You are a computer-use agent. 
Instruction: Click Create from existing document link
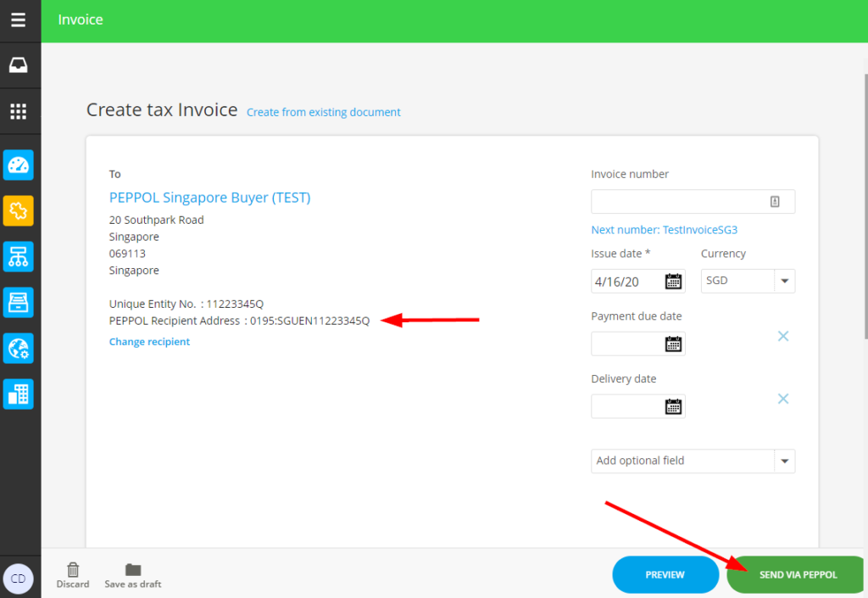click(323, 112)
